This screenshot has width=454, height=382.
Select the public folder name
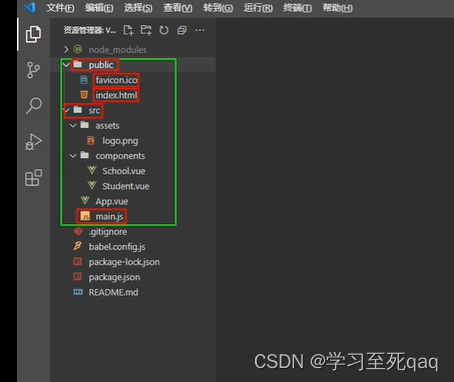[101, 65]
